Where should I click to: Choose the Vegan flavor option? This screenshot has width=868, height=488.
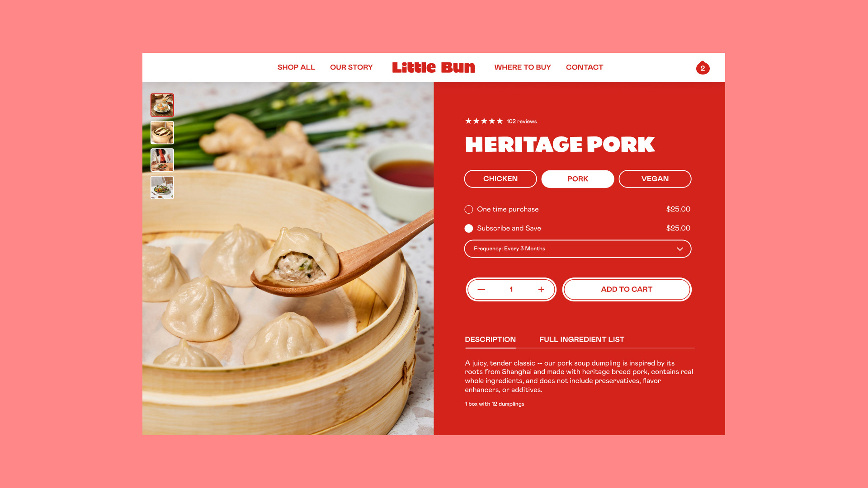(x=655, y=179)
